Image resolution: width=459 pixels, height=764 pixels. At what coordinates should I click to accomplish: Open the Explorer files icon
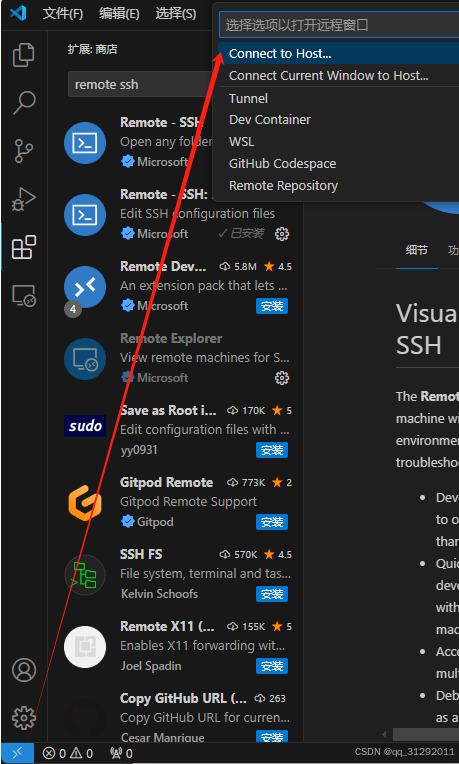coord(23,55)
